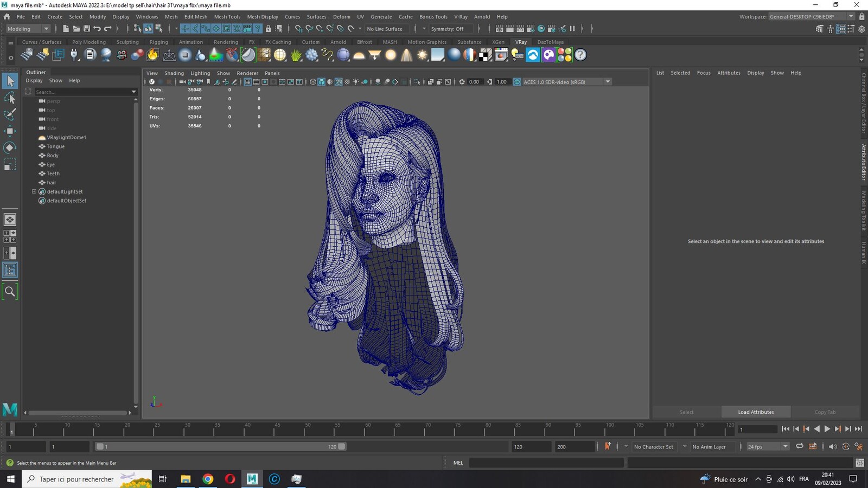Viewport: 868px width, 488px height.
Task: Open the Mesh Tools menu
Action: coord(227,17)
